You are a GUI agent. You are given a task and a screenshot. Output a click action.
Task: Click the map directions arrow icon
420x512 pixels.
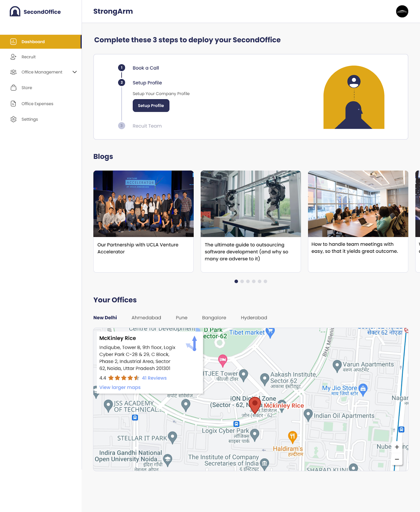pos(193,344)
